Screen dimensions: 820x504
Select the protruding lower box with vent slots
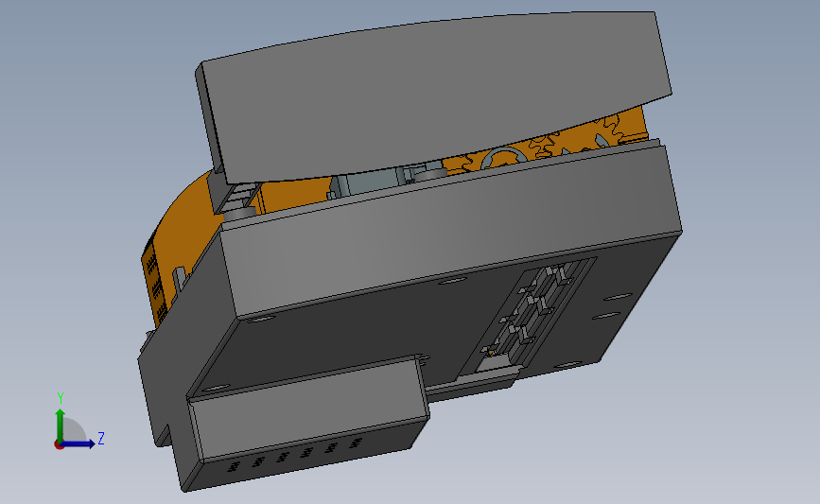[307, 424]
